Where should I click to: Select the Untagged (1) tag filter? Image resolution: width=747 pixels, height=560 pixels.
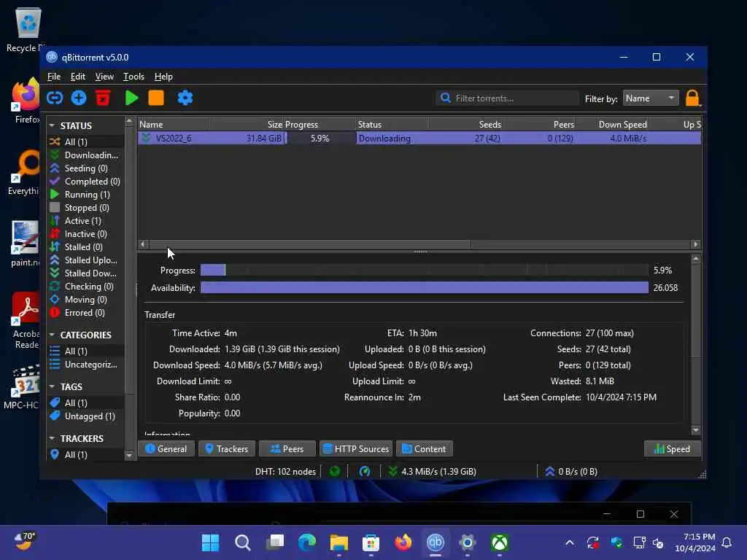tap(86, 416)
